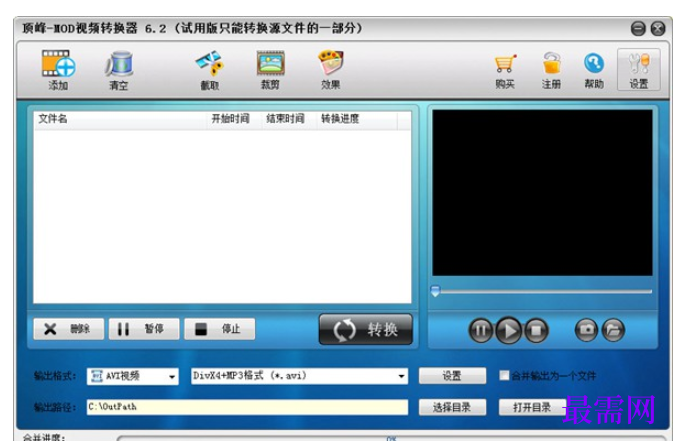
Task: Open 帮助 (Help)
Action: coord(594,70)
